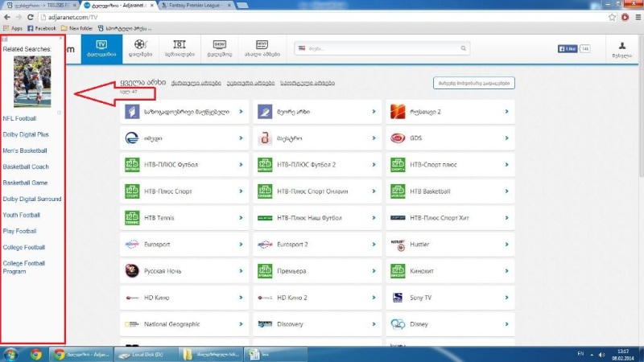Switch to Fantasy Premier League tab
Image resolution: width=644 pixels, height=362 pixels.
[196, 6]
